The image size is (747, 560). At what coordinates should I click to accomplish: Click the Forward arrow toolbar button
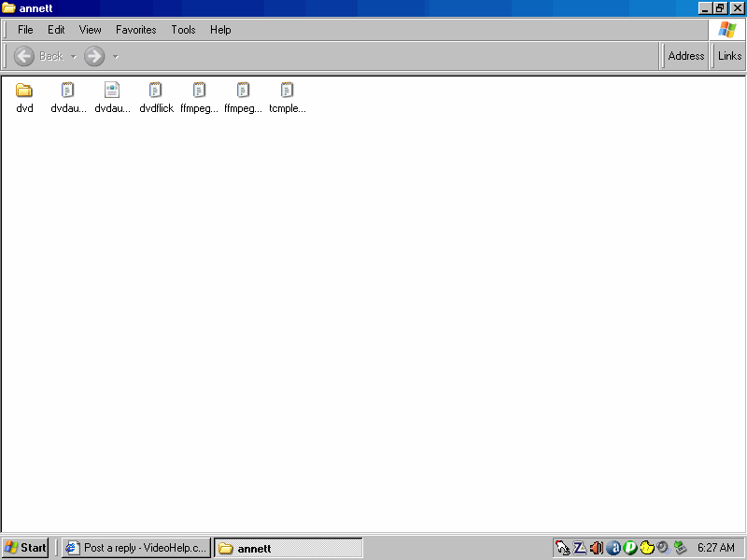click(x=94, y=56)
